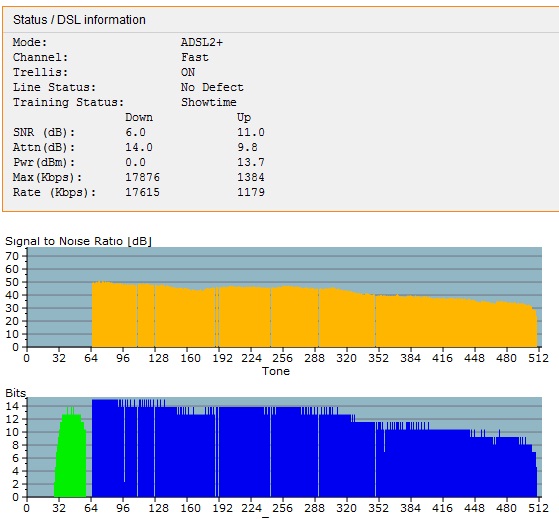This screenshot has height=519, width=559.
Task: Click the downstream attenuation value '14.0'
Action: coord(139,147)
